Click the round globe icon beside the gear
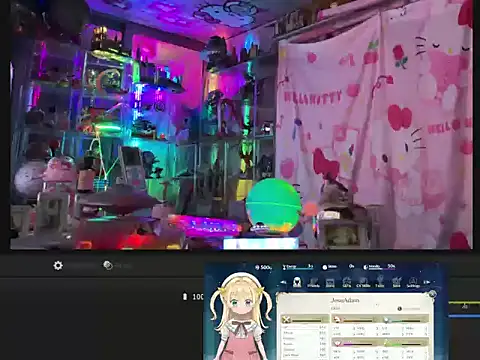Screen dimensions: 480x360 click(x=107, y=265)
